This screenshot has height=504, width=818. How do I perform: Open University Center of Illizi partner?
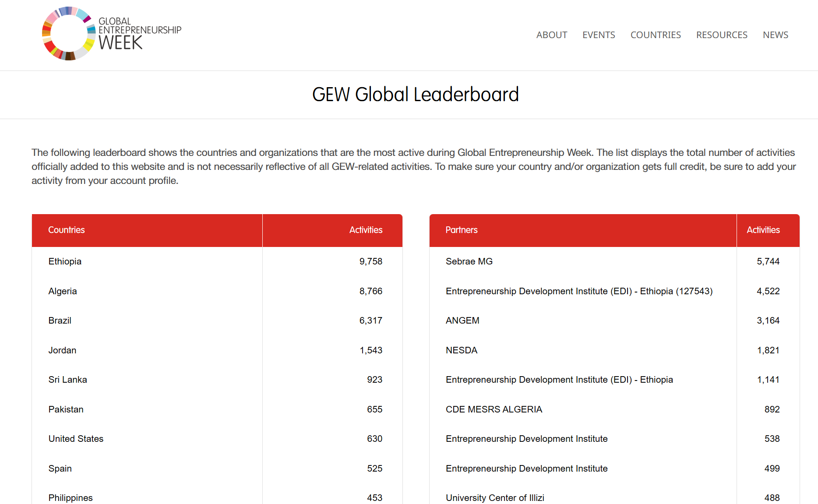495,498
